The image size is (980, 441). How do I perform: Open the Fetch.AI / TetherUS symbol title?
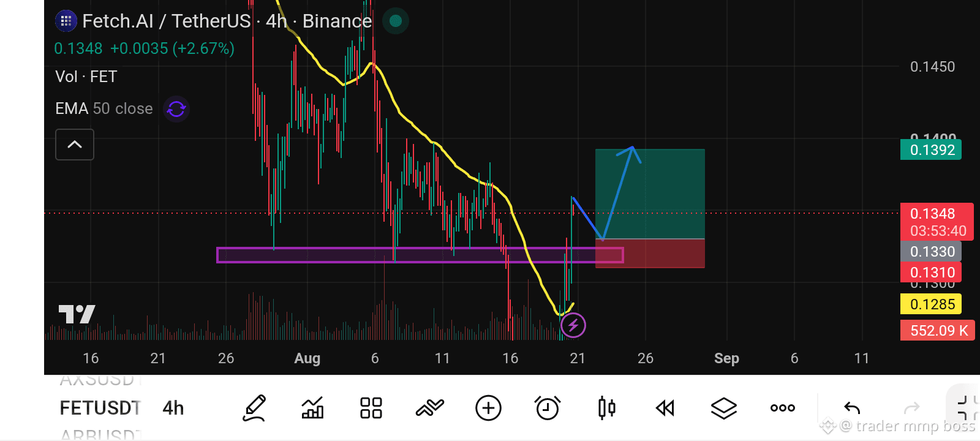coord(227,21)
